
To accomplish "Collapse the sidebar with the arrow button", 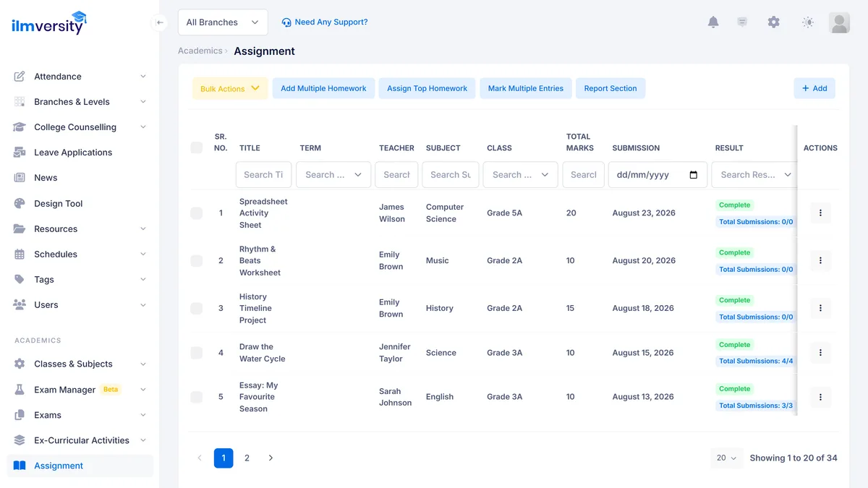I will 160,22.
